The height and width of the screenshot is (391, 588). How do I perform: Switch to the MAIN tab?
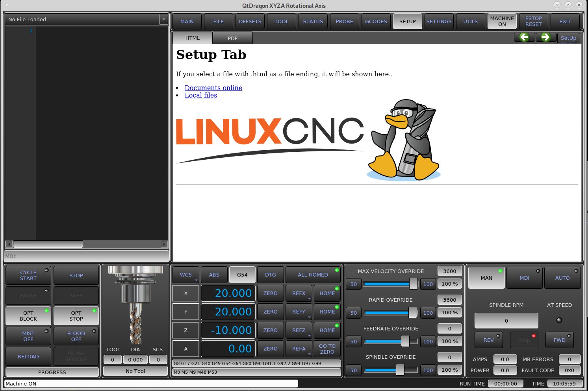click(187, 21)
